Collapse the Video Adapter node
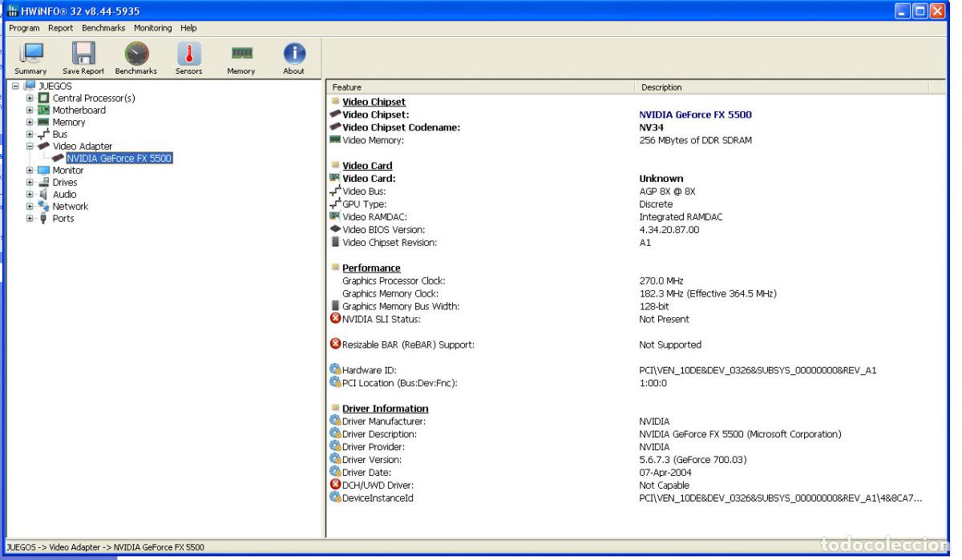 coord(30,146)
